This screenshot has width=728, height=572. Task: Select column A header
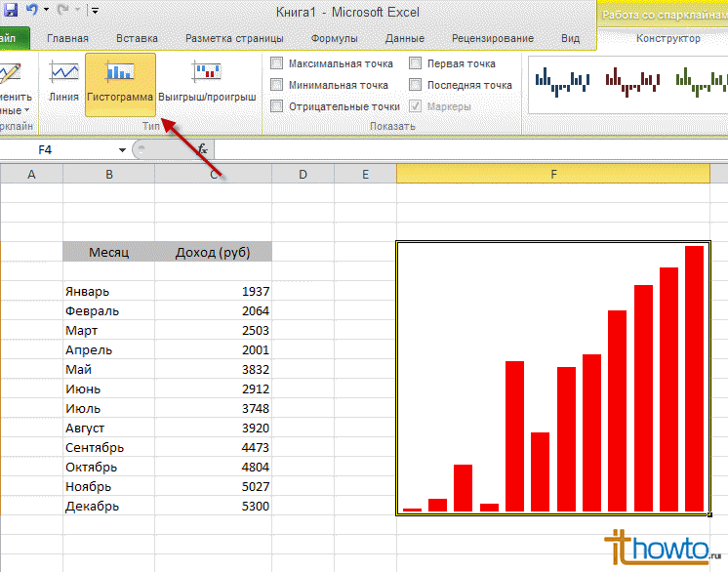[x=31, y=175]
